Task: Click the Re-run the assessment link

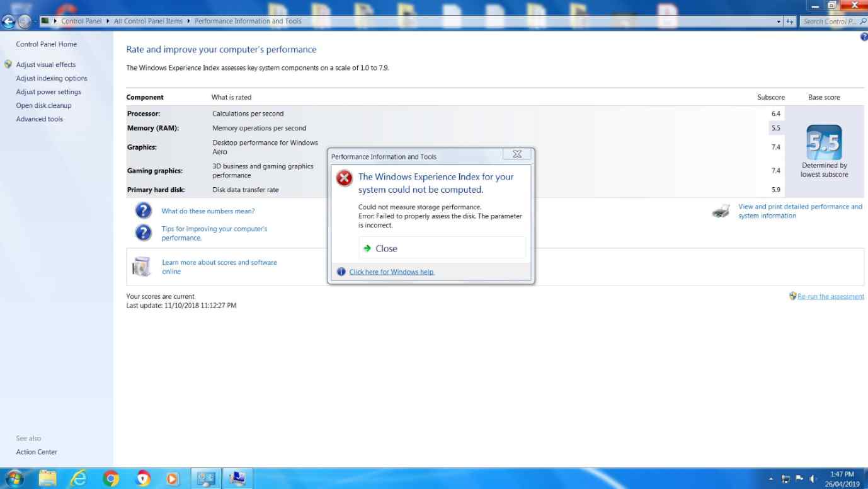Action: click(x=831, y=296)
